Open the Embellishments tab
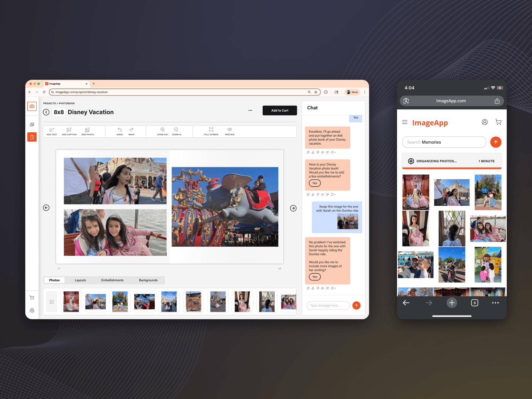The height and width of the screenshot is (399, 532). (x=112, y=280)
